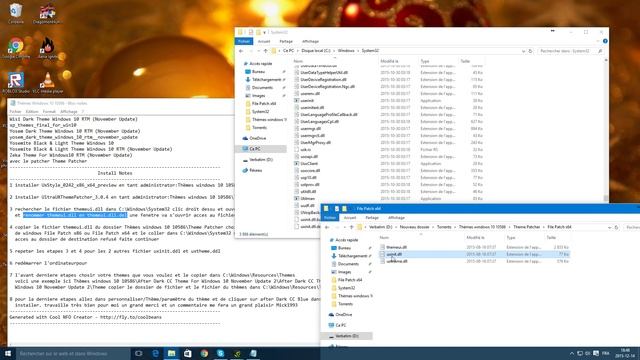Screen dimensions: 640x360
Task: Select uxinit.dll in File Patch x64 folder
Action: tap(394, 254)
